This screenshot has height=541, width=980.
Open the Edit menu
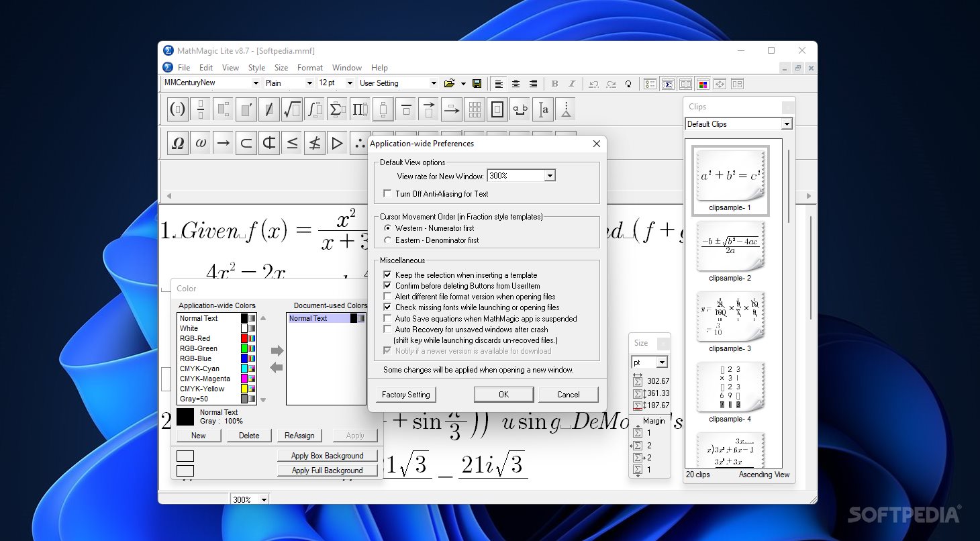[206, 67]
